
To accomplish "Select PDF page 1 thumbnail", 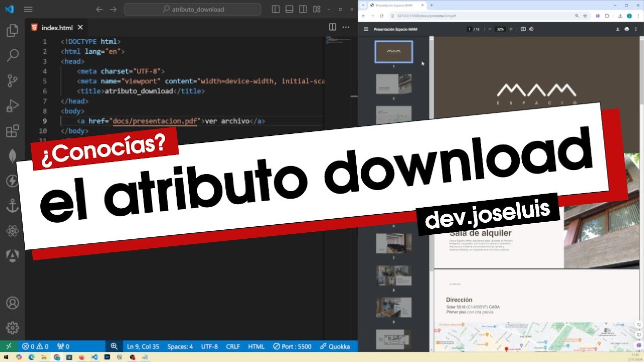I will [394, 52].
